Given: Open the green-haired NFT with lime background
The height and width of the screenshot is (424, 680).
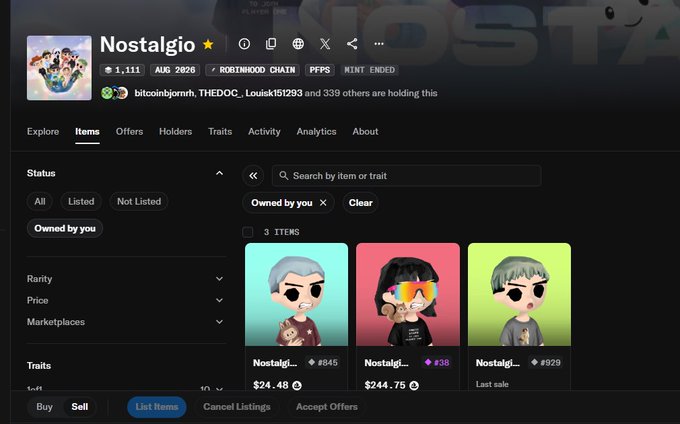Looking at the screenshot, I should tap(520, 294).
